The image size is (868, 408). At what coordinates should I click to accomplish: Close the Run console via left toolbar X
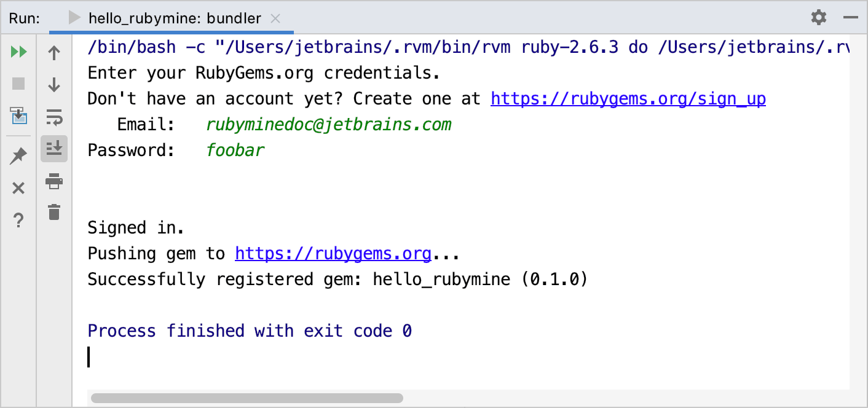18,188
